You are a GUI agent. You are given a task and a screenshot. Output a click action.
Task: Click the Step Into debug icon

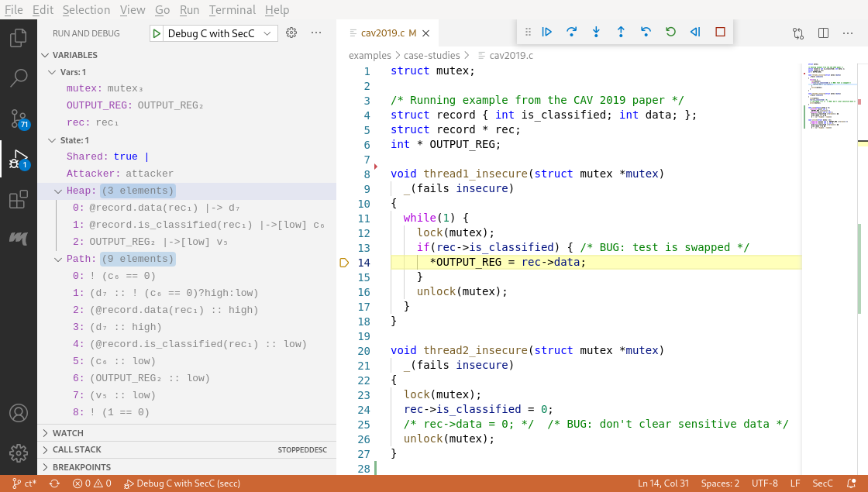[x=596, y=33]
